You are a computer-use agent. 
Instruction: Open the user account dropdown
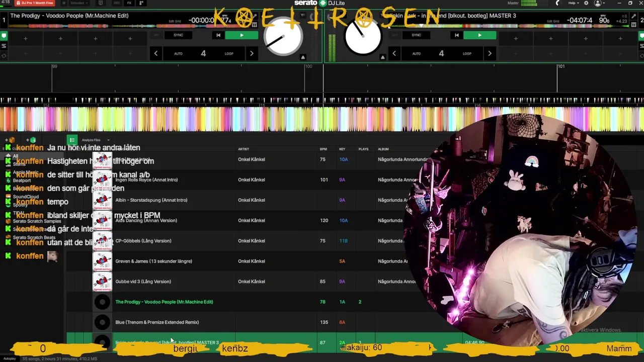pyautogui.click(x=599, y=3)
